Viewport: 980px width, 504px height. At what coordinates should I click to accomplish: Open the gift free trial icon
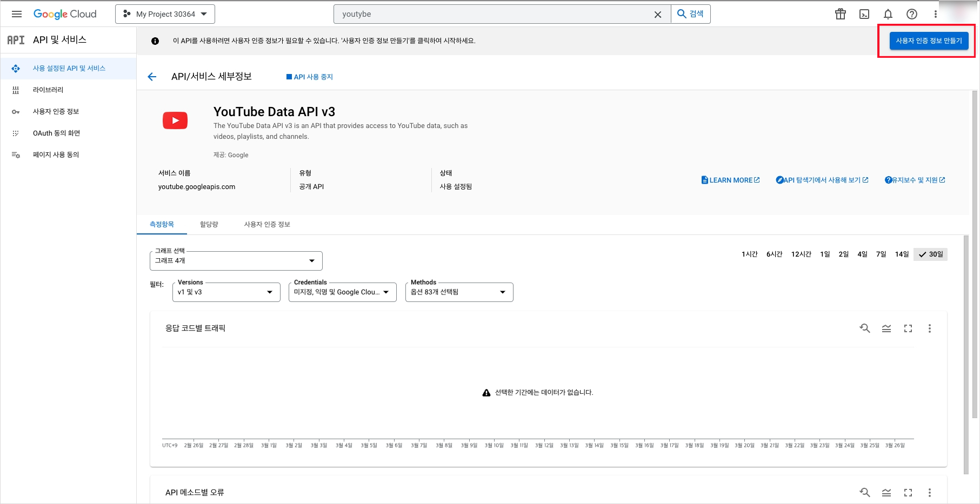tap(841, 14)
